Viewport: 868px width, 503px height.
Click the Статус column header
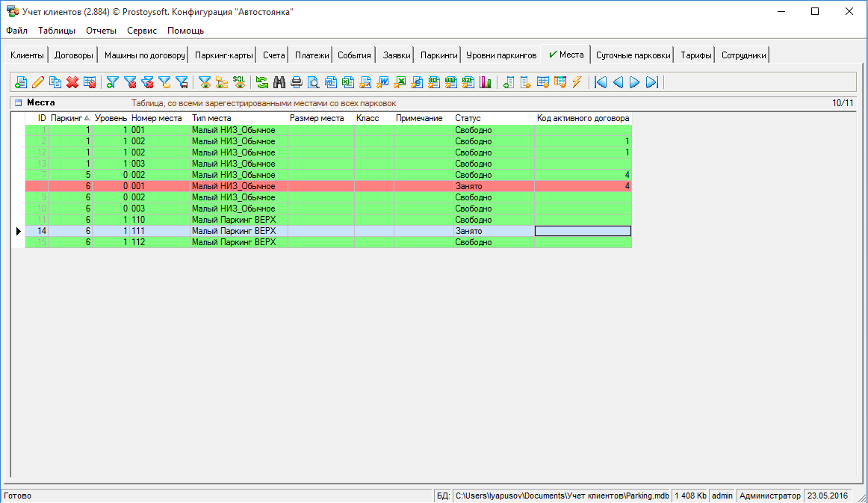click(468, 118)
